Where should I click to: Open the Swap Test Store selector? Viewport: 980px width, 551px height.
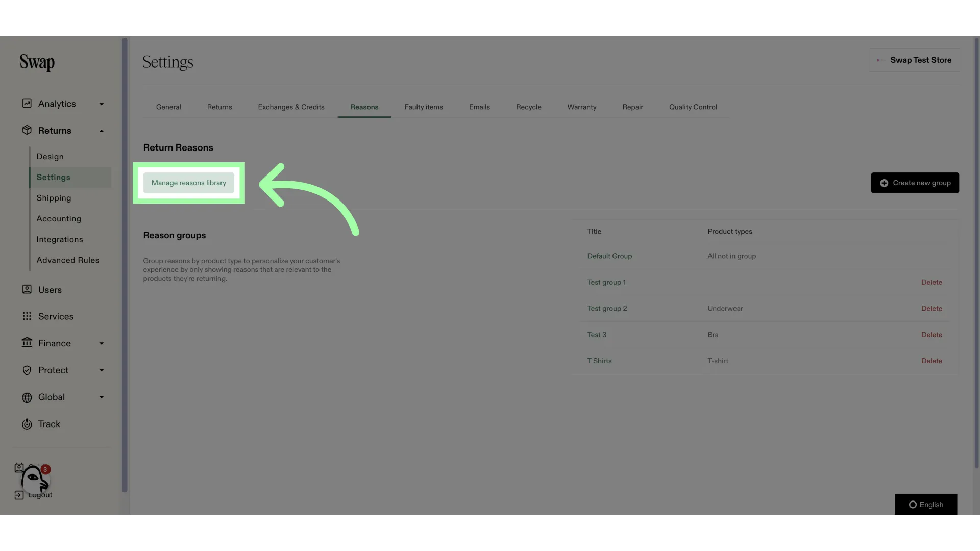click(914, 60)
